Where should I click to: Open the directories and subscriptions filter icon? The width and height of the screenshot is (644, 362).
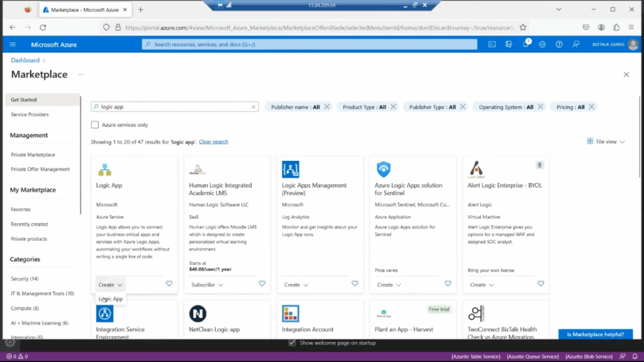[x=509, y=45]
